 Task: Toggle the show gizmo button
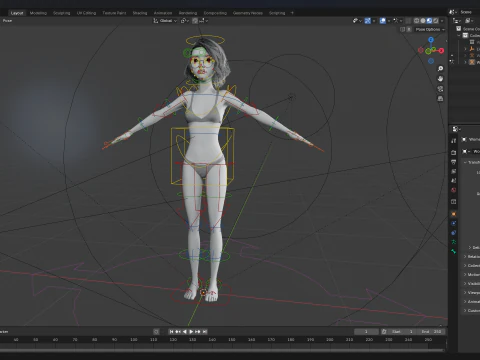(x=368, y=21)
